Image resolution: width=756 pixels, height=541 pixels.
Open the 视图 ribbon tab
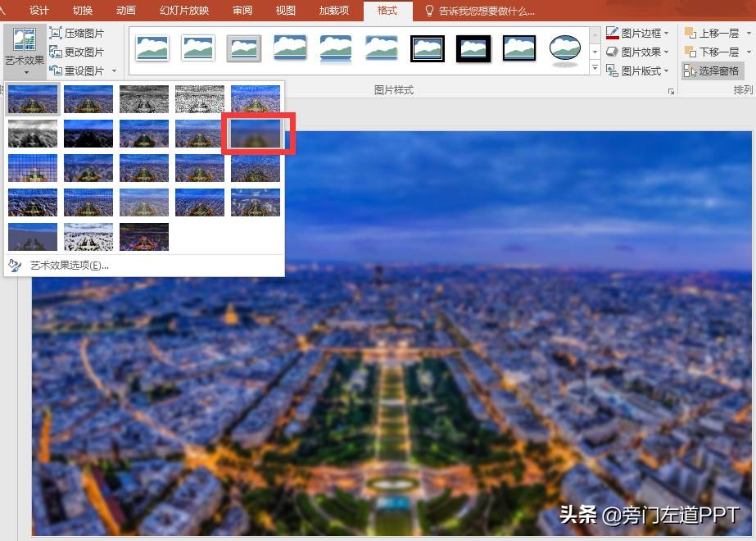285,11
